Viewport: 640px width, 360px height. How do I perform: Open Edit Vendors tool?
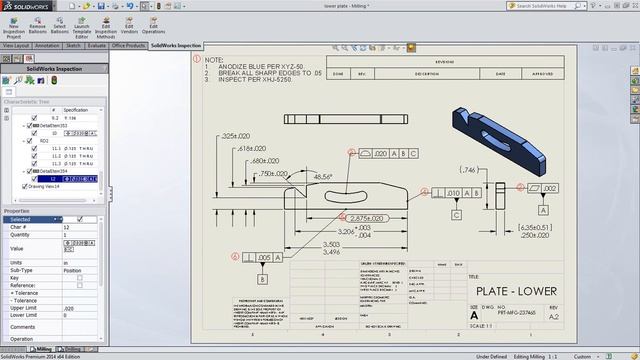(x=129, y=26)
